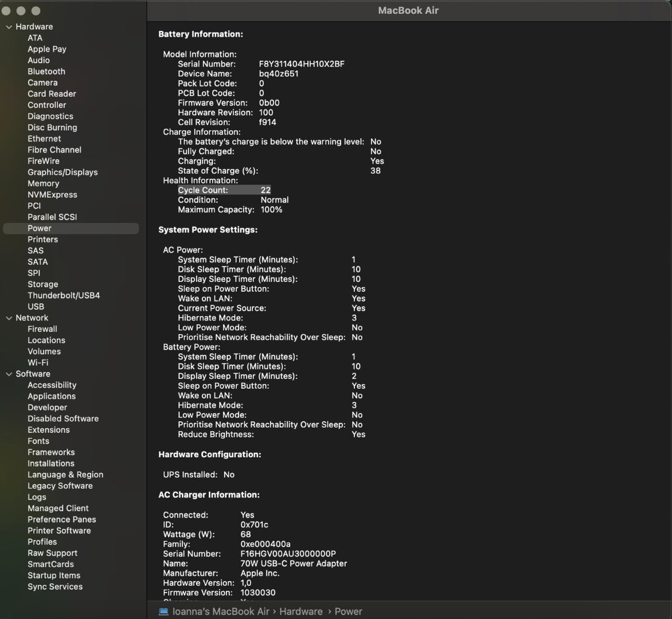This screenshot has width=672, height=619.
Task: Open the Applications software list
Action: (x=52, y=396)
